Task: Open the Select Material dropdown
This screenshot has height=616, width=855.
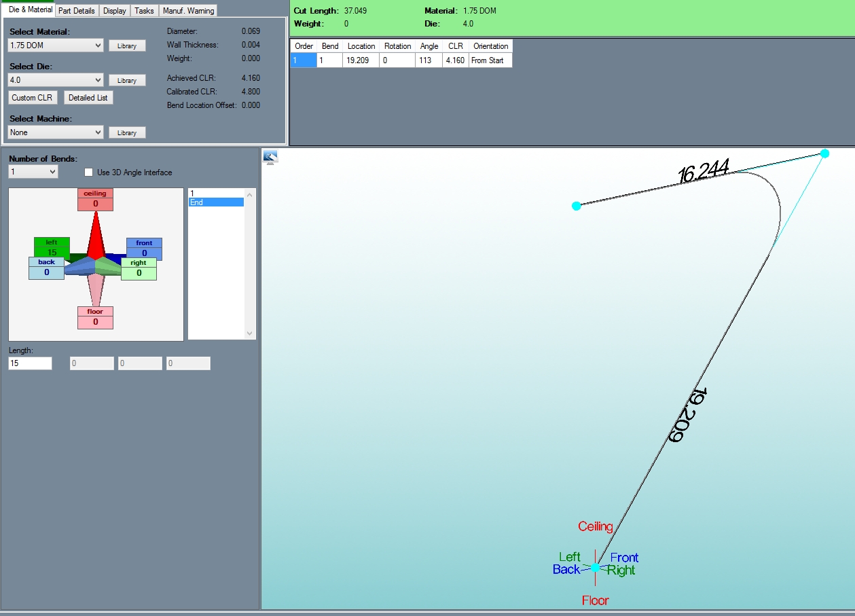Action: tap(56, 46)
